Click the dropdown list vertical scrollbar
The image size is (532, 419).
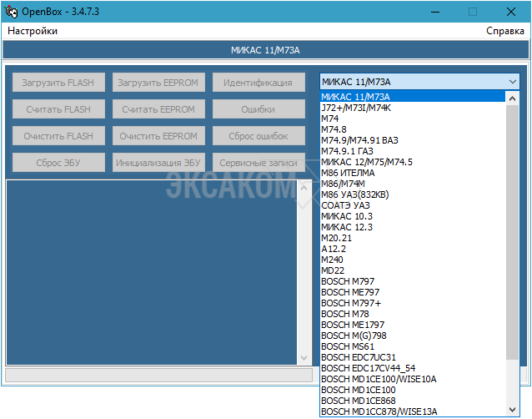pos(513,250)
